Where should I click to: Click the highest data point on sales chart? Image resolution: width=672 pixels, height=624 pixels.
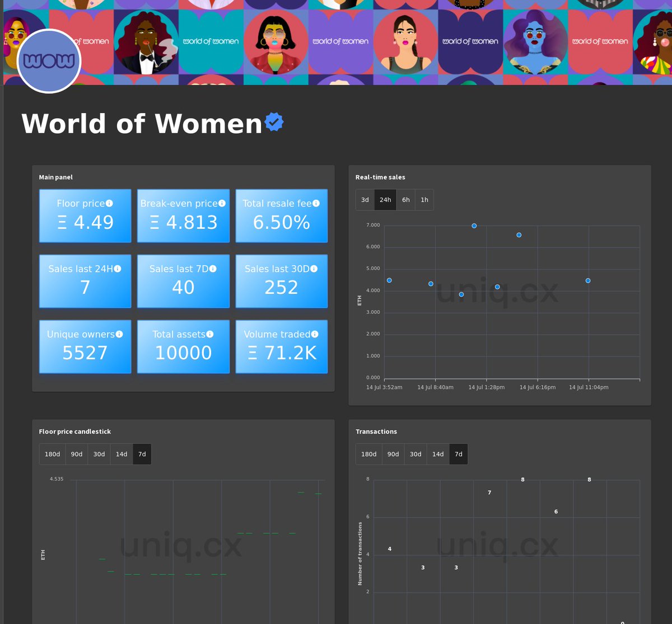click(474, 226)
